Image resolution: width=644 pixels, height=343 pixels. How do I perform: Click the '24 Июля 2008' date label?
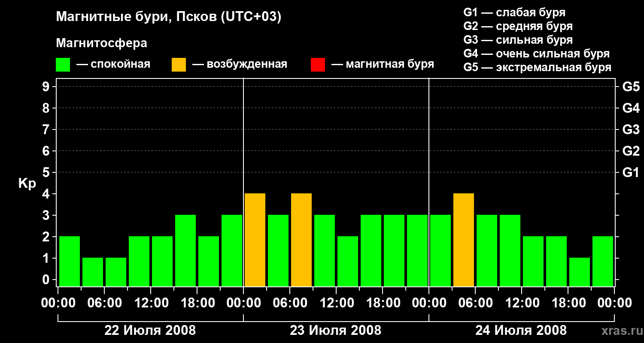click(521, 331)
